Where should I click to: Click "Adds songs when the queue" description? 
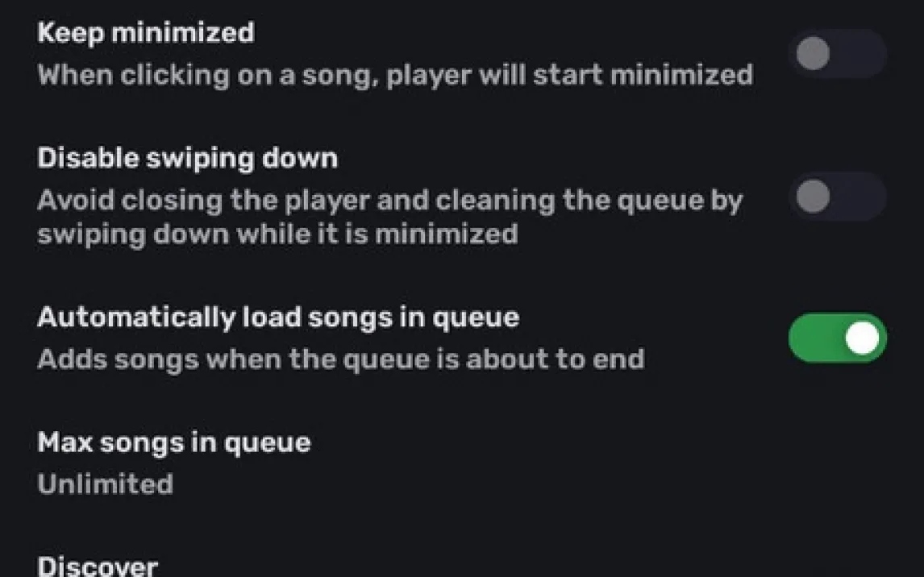[x=340, y=359]
